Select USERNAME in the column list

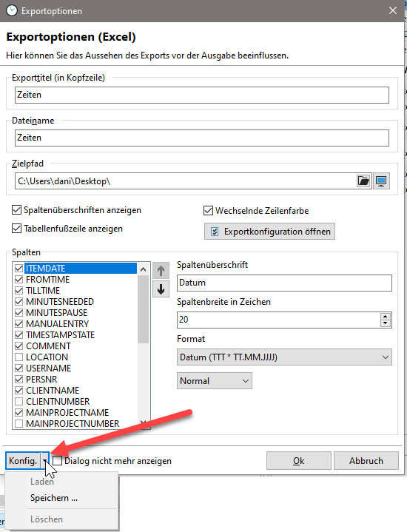49,368
